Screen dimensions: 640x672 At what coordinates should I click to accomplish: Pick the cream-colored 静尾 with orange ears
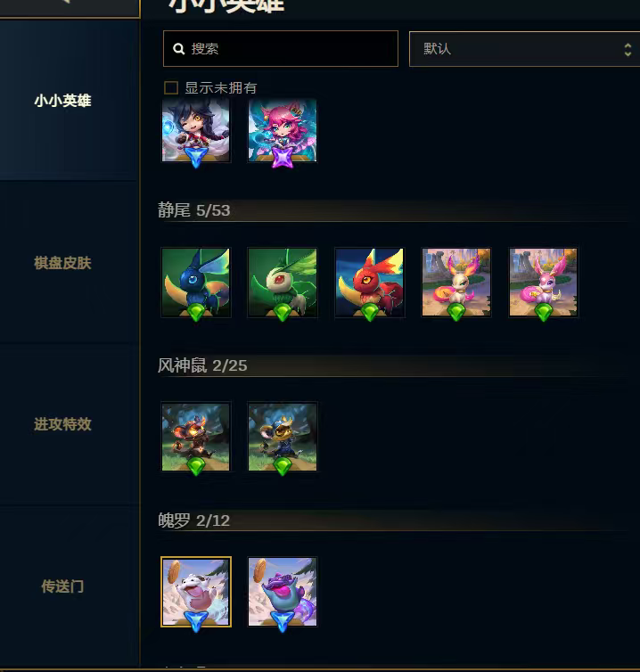click(x=456, y=283)
